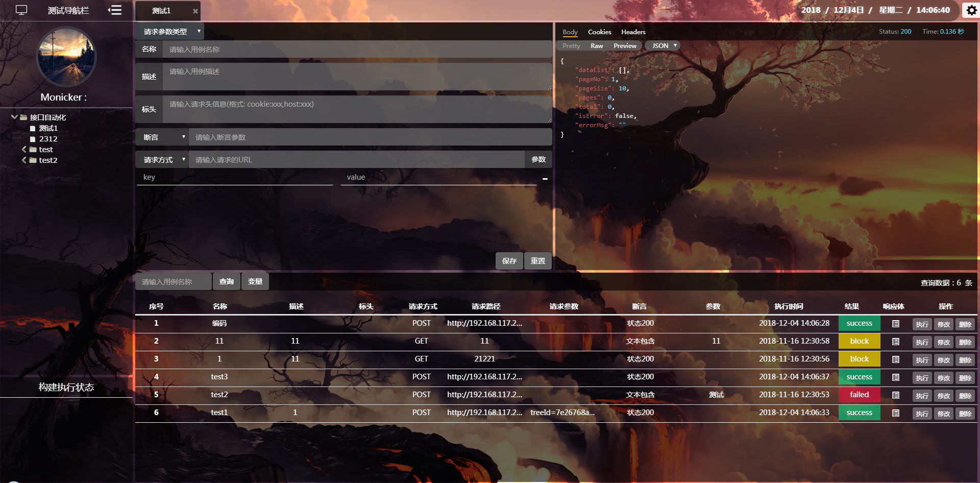980x483 pixels.
Task: Click the 保存 save button
Action: [x=509, y=261]
